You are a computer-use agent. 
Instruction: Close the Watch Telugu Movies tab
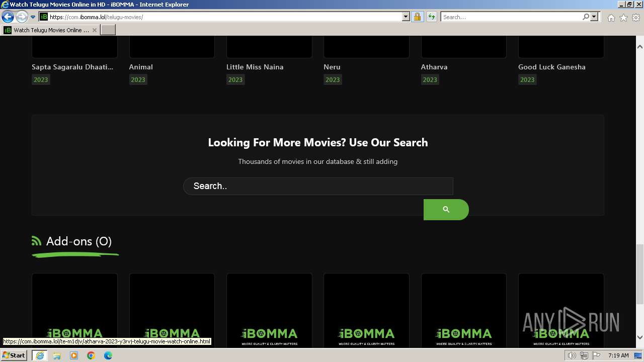[94, 30]
